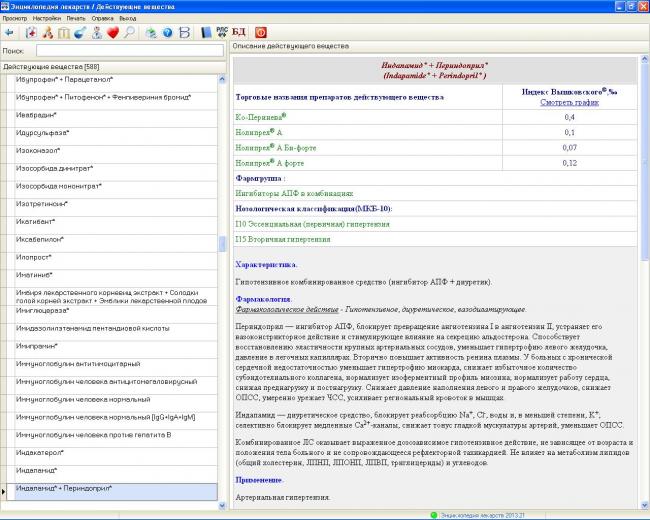Select Изосорбида мононитрат in the list
This screenshot has height=520, width=650.
point(116,190)
